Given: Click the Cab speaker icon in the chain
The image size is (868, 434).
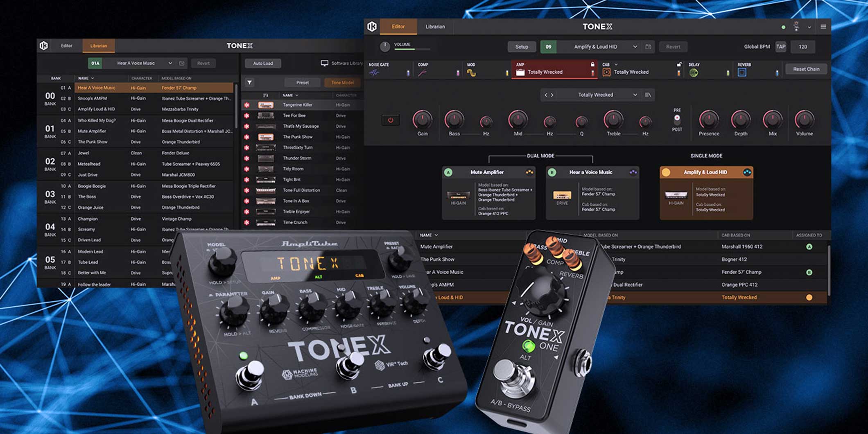Looking at the screenshot, I should pos(606,72).
